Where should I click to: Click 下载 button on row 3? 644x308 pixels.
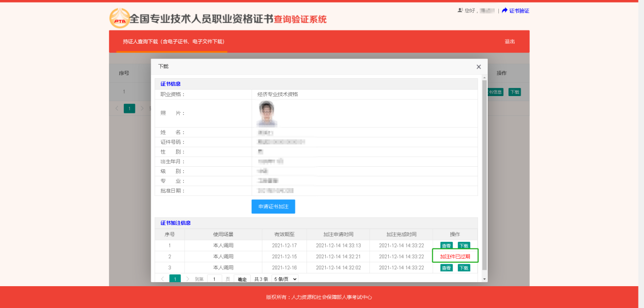(464, 267)
